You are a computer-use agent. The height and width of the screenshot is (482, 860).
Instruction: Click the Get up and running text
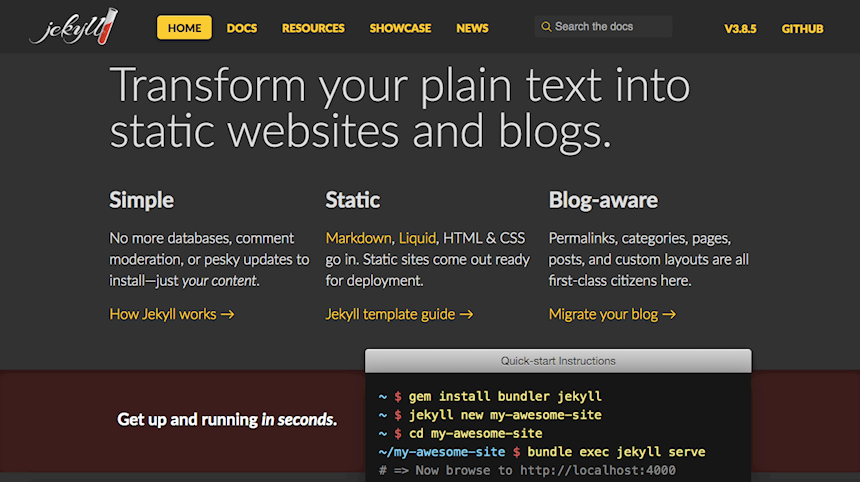227,419
